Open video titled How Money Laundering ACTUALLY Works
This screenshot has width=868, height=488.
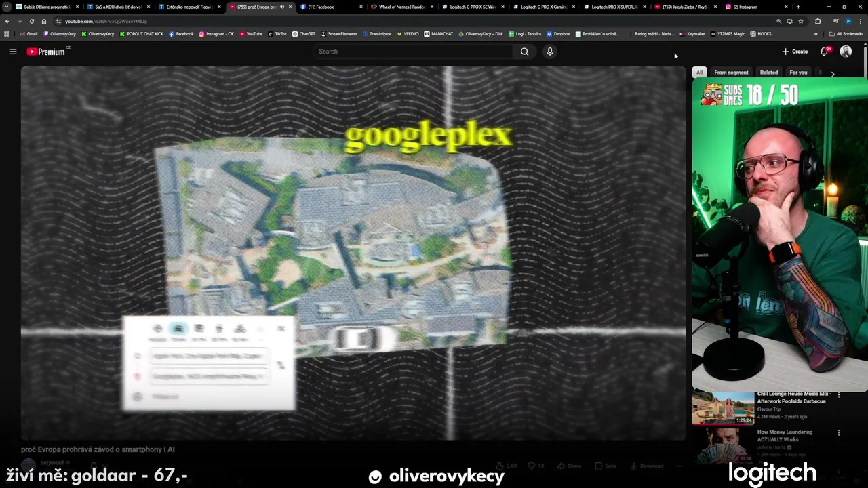[x=785, y=436]
